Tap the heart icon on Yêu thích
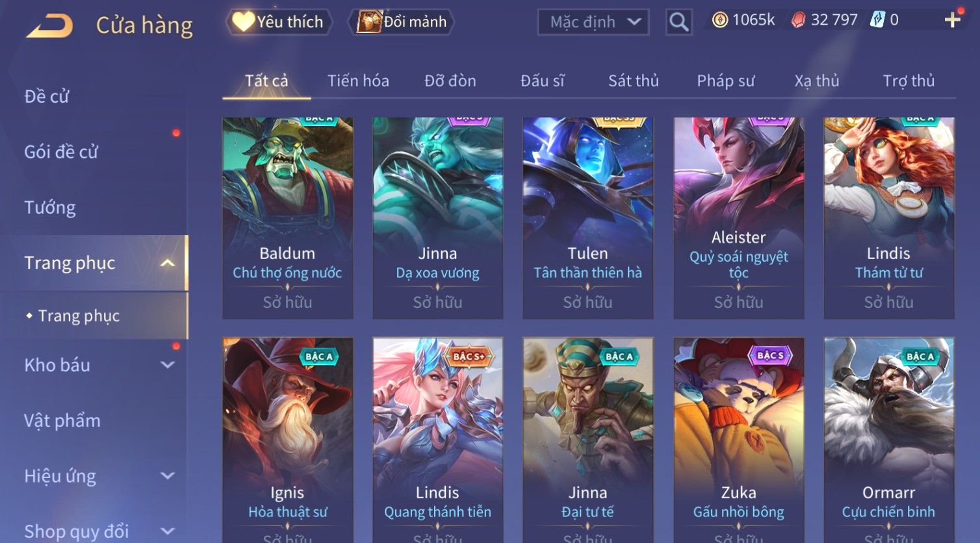 243,21
